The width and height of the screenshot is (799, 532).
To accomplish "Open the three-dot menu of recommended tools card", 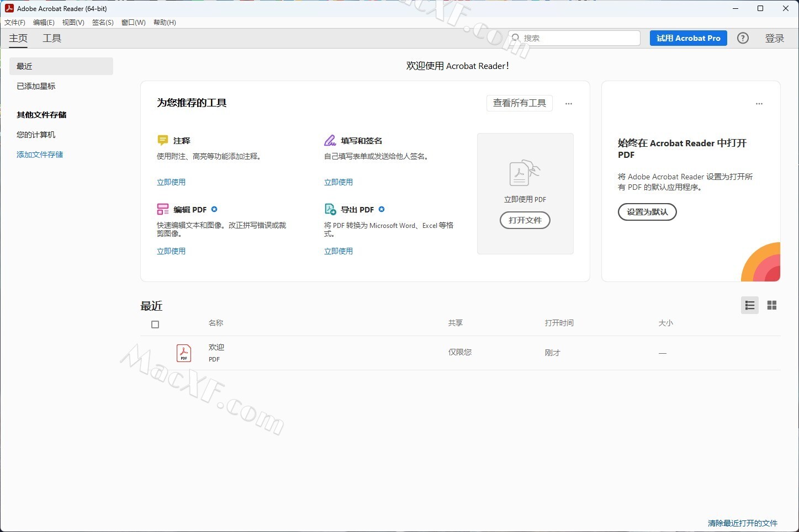I will pos(569,104).
